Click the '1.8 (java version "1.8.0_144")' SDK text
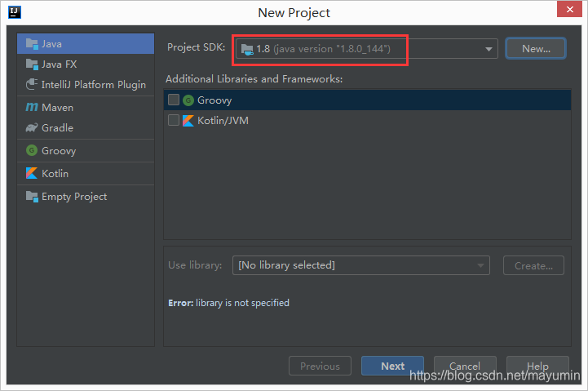588x391 pixels. tap(323, 49)
